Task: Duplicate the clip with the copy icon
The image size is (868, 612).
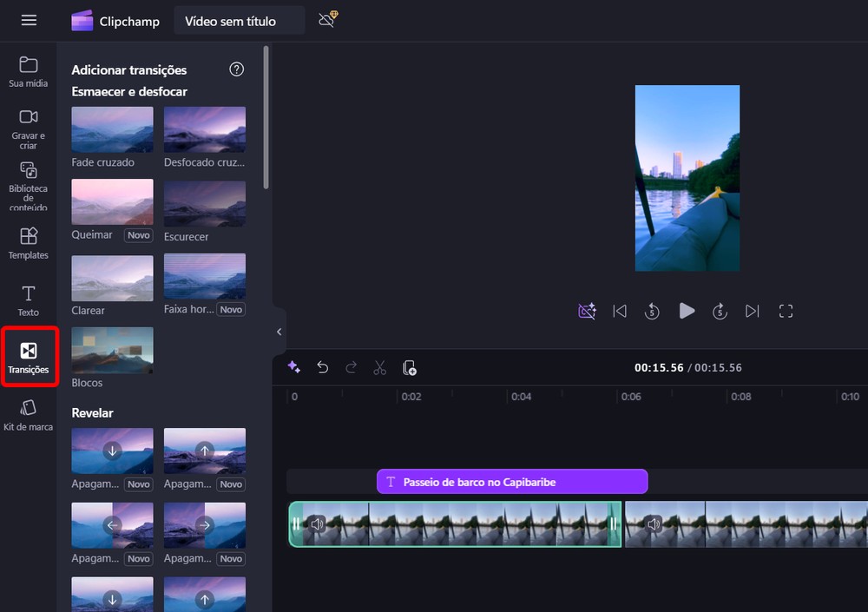Action: click(x=409, y=367)
